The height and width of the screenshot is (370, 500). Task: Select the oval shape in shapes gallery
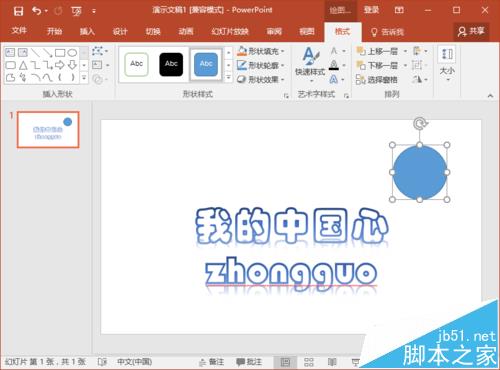coord(72,53)
